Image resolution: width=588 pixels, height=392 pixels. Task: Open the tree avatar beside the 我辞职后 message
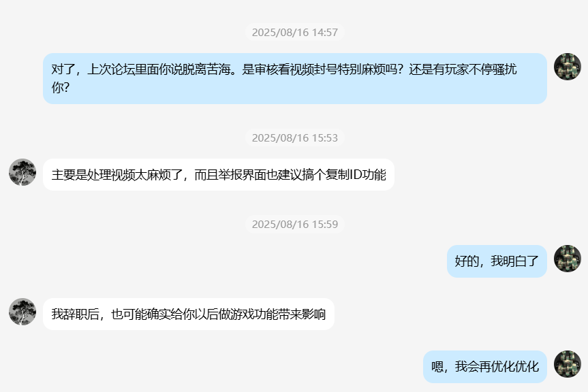click(x=22, y=312)
